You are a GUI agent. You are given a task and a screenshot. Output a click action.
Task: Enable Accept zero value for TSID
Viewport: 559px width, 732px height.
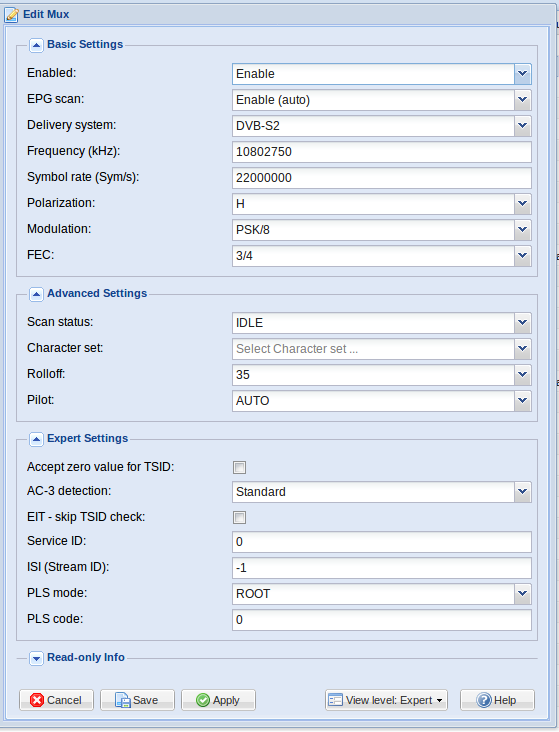click(240, 467)
